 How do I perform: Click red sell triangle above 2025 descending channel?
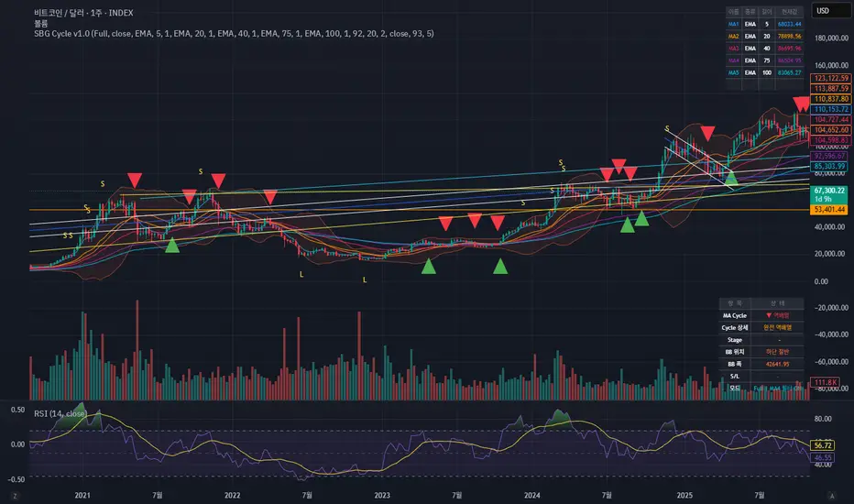click(707, 133)
